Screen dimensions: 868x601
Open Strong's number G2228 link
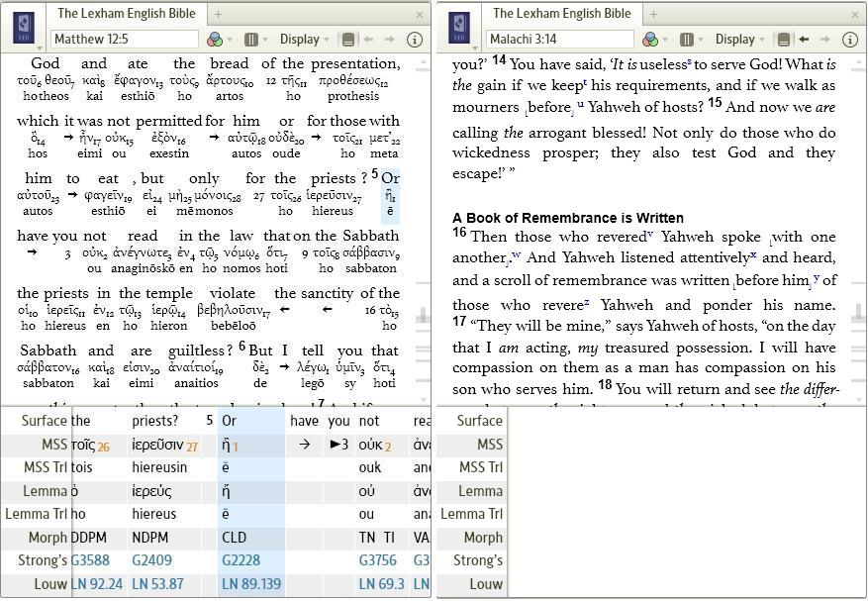241,560
